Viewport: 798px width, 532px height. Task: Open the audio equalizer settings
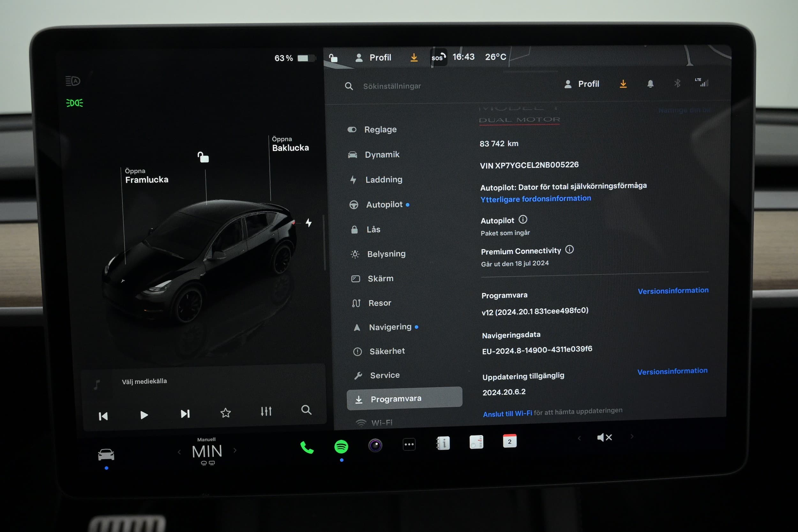(x=266, y=411)
